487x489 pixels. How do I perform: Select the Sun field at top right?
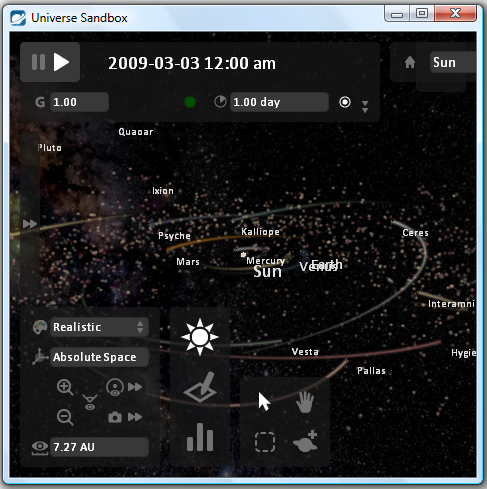point(453,62)
